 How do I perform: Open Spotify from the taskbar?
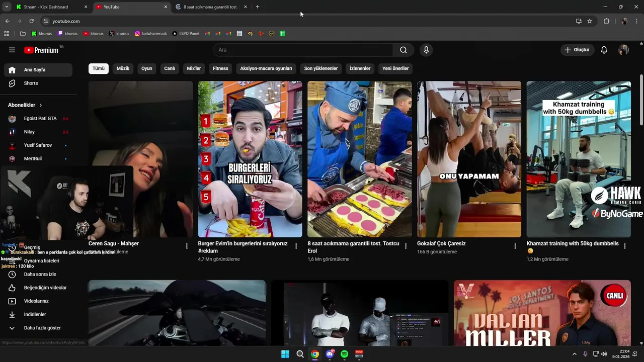345,354
